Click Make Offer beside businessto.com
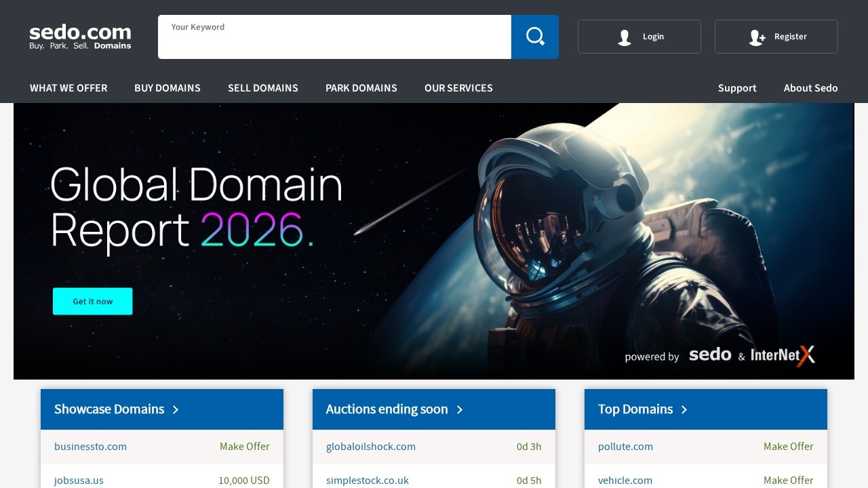The height and width of the screenshot is (488, 868). click(245, 447)
